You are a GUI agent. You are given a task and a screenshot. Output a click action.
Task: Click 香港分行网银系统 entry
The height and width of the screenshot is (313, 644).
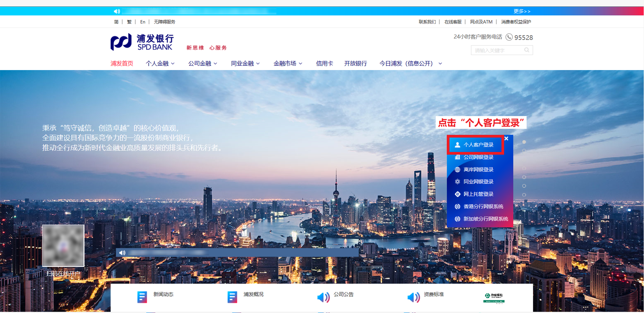(x=483, y=207)
